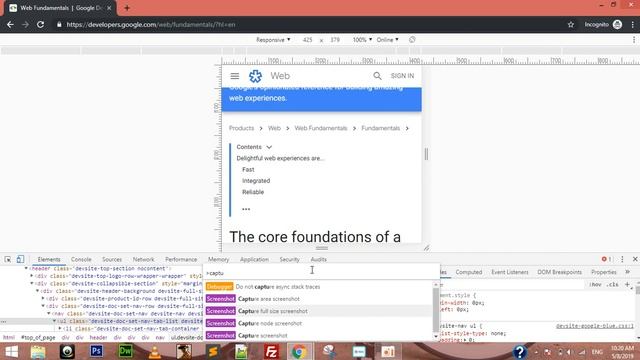Jump to Integrated contents entry

pos(256,181)
